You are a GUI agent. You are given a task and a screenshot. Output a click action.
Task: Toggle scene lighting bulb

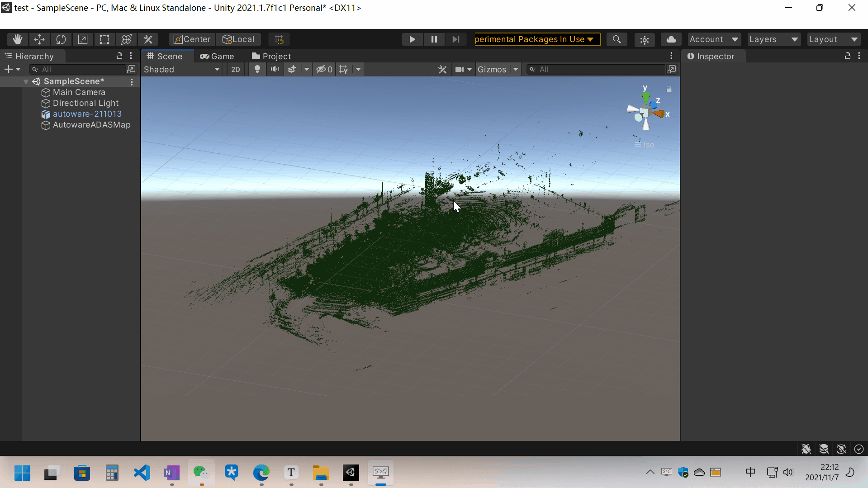tap(257, 69)
